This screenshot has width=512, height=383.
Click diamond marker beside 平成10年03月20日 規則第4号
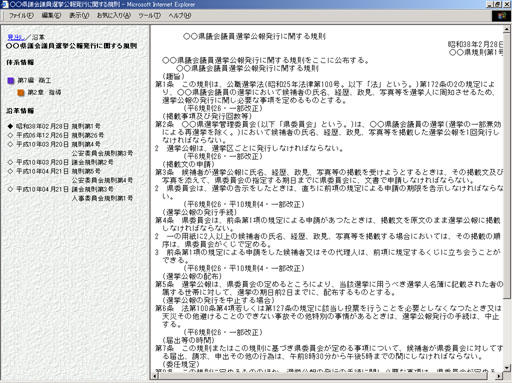point(10,144)
